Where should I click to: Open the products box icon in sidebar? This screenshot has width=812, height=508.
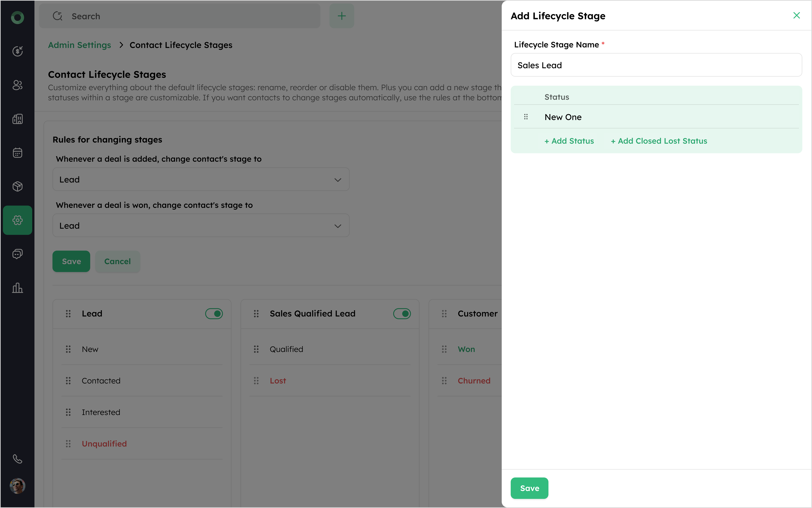18,186
